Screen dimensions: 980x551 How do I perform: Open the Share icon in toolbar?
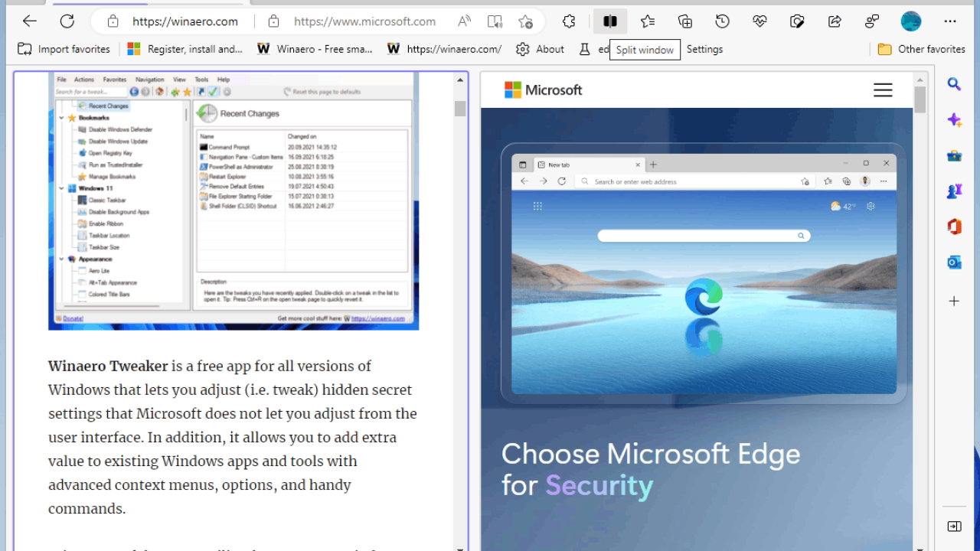click(835, 21)
